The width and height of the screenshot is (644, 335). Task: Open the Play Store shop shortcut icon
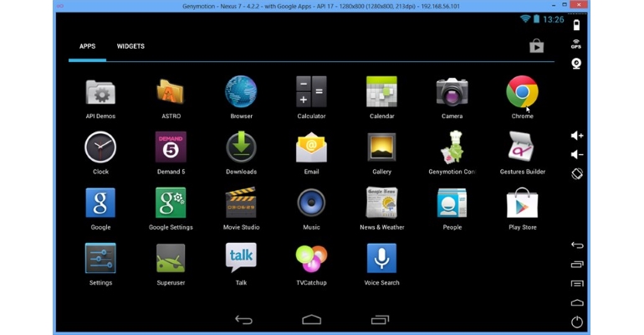(x=536, y=46)
